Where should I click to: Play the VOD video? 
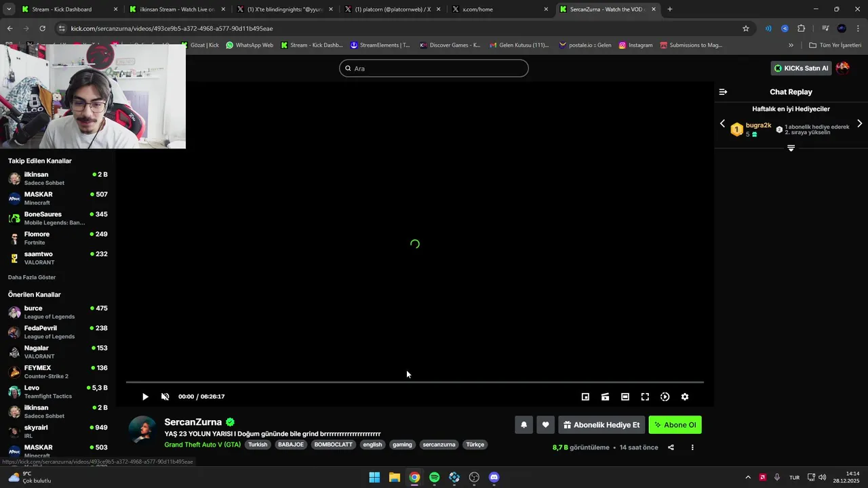point(144,396)
